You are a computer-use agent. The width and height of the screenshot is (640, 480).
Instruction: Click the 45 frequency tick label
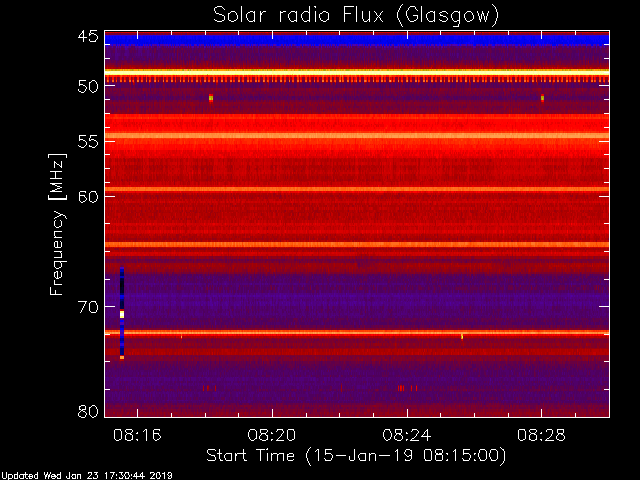88,37
